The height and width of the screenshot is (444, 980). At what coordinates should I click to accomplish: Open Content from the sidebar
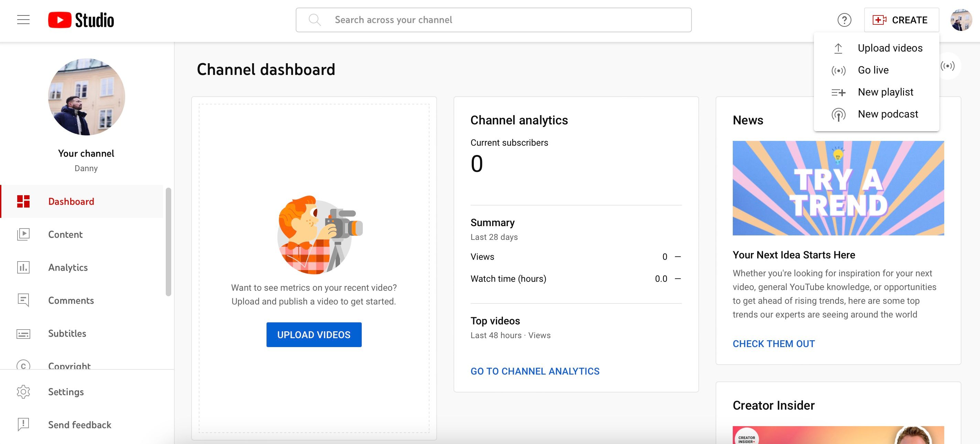(65, 235)
